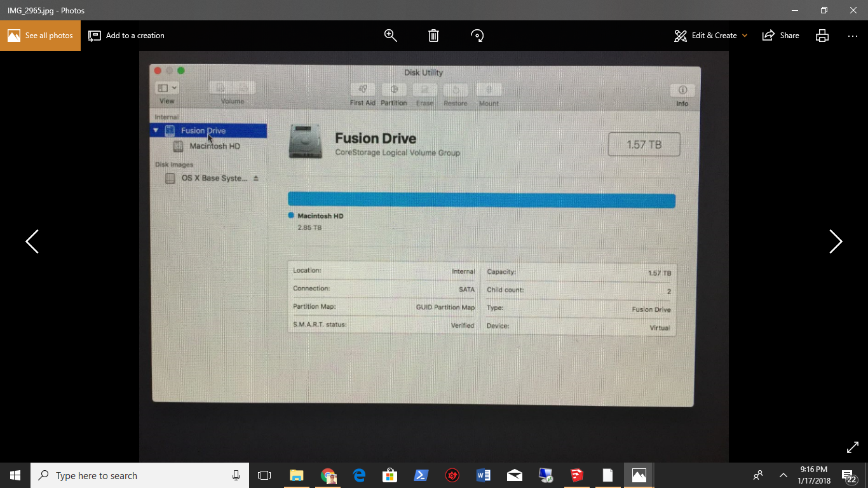Open the See more ellipsis menu
This screenshot has height=488, width=868.
(853, 36)
